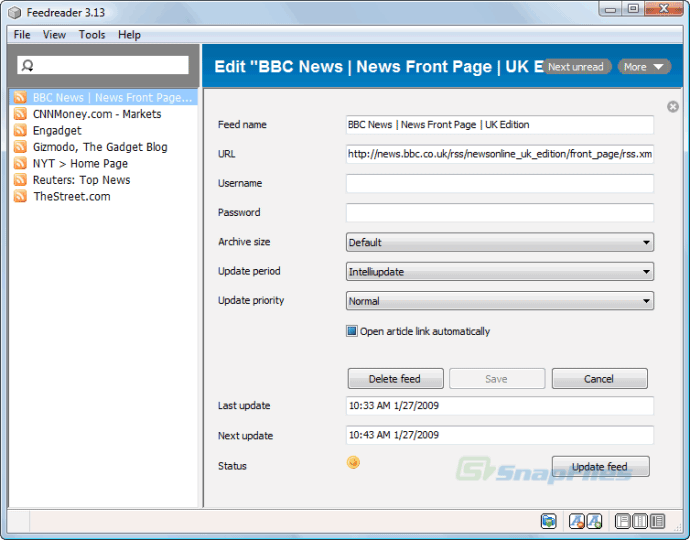690x540 pixels.
Task: Switch to the first pane layout icon
Action: (x=623, y=521)
